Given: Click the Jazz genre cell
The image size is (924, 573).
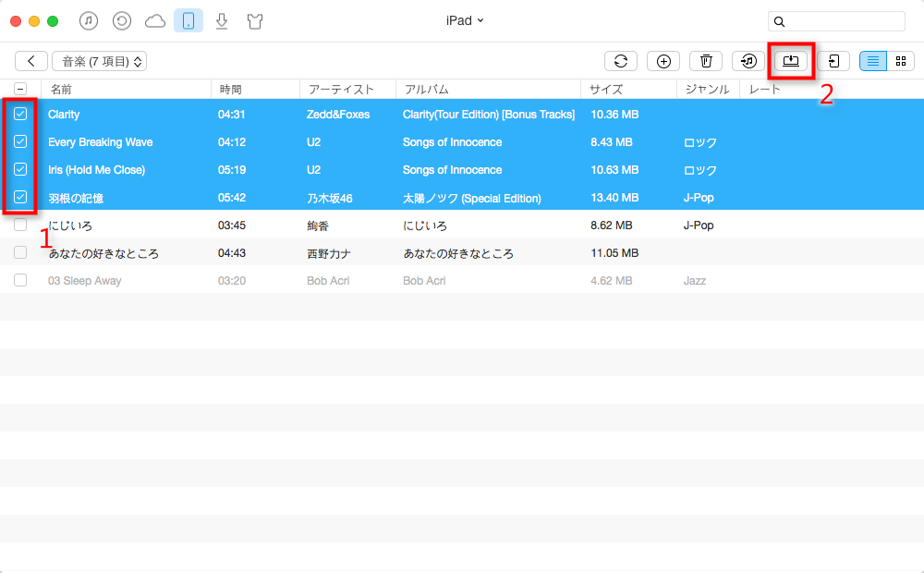Looking at the screenshot, I should point(695,281).
